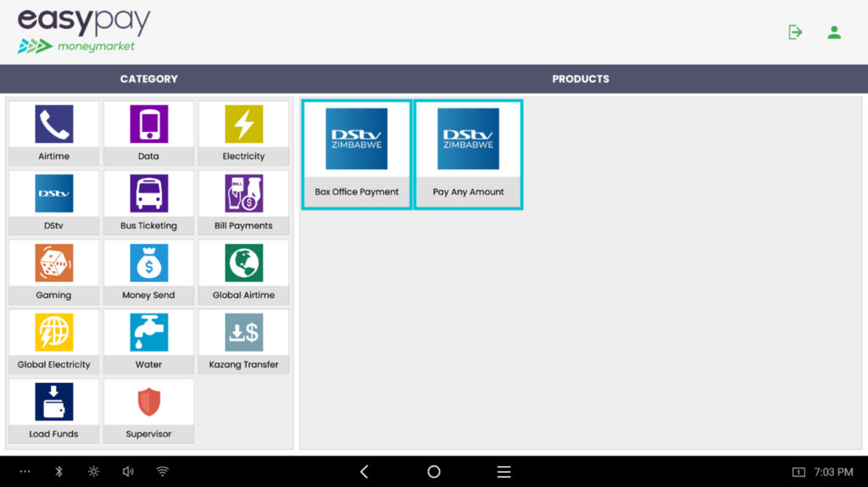Open Global Airtime category
868x487 pixels.
pos(243,272)
